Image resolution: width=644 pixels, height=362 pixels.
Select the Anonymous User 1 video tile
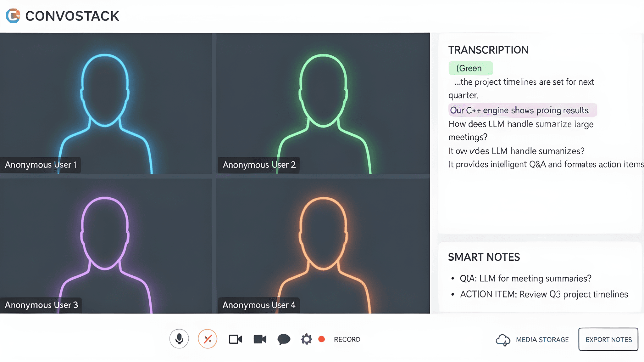[x=106, y=103]
